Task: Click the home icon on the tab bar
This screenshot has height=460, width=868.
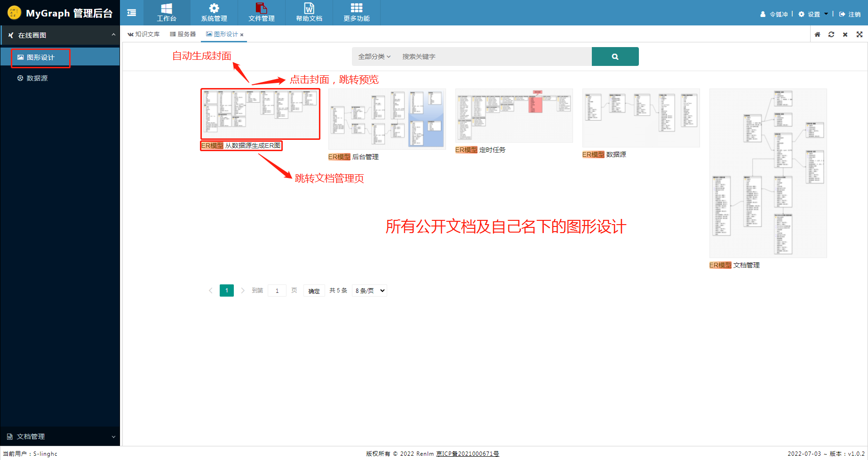Action: point(817,34)
